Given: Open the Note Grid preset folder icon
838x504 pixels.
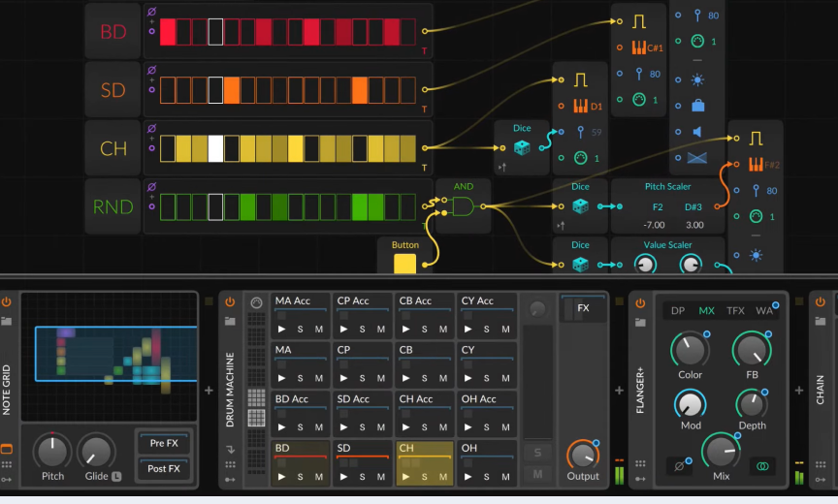Looking at the screenshot, I should (x=7, y=321).
